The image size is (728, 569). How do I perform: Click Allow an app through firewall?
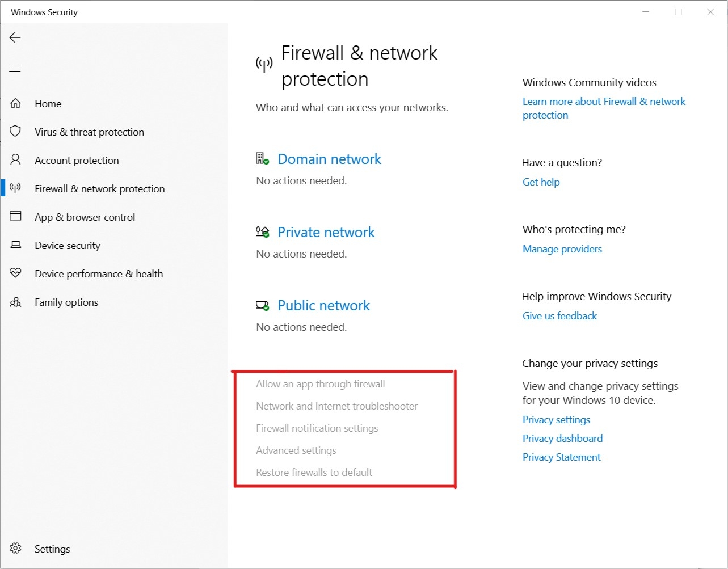click(x=321, y=384)
